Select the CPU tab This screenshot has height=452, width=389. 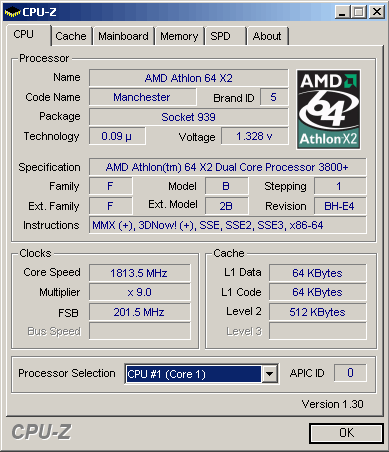[29, 35]
